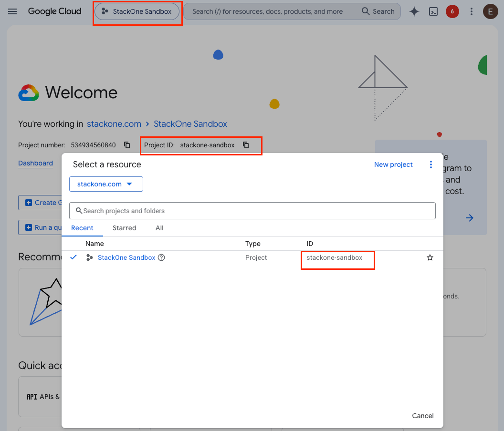Click the Run a query button
Screen dimensions: 504x431
click(x=40, y=227)
